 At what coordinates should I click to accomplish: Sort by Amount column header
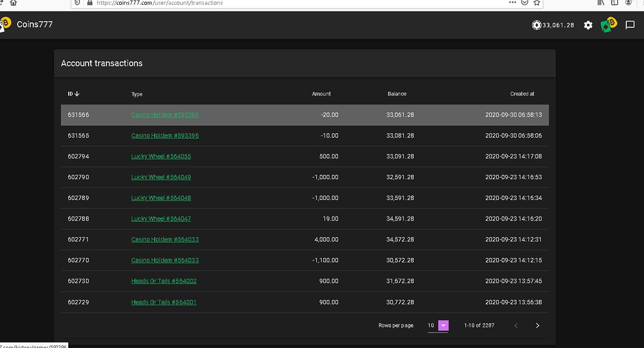click(x=321, y=94)
